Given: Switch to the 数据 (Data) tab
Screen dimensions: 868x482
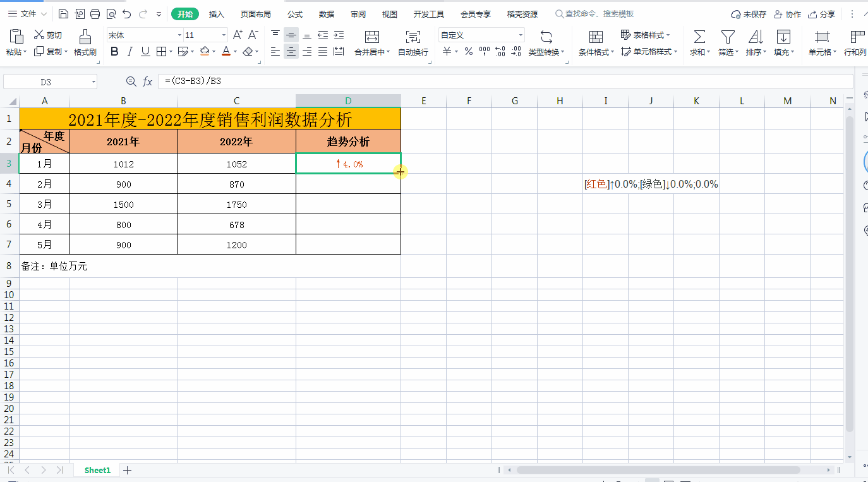Looking at the screenshot, I should 327,14.
